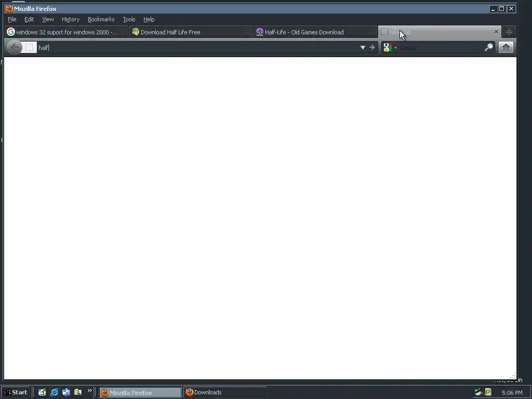
Task: Select the New Tab tab
Action: click(x=440, y=32)
